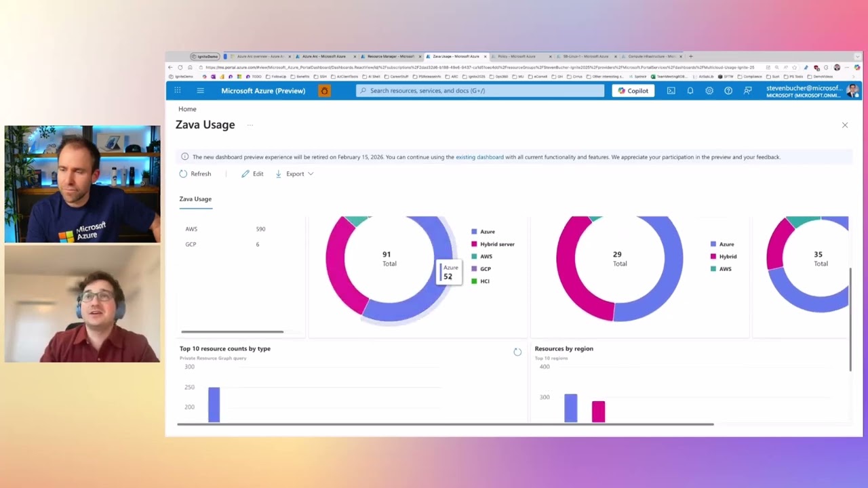Open the hamburger navigation menu
The image size is (868, 488).
click(x=200, y=91)
